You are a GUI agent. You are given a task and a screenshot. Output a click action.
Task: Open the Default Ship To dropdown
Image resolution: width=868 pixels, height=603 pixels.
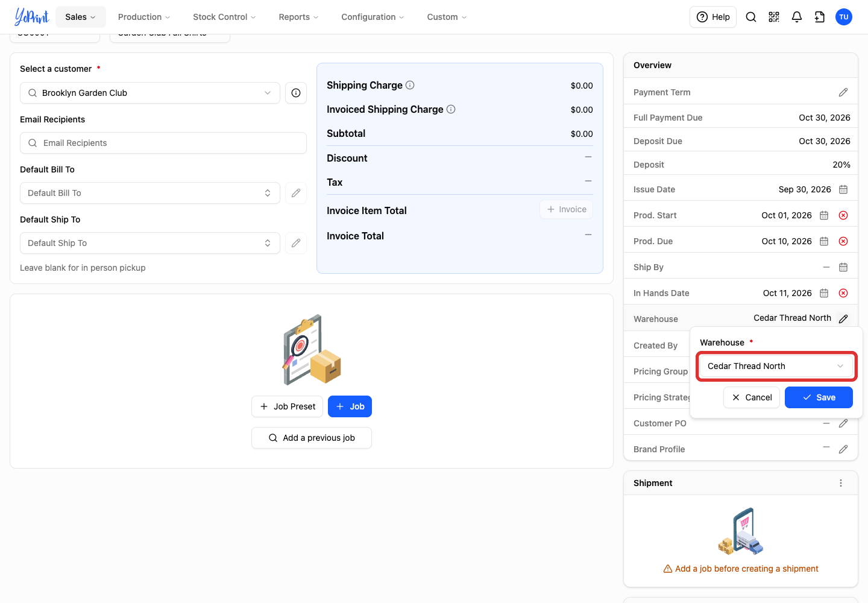tap(150, 243)
